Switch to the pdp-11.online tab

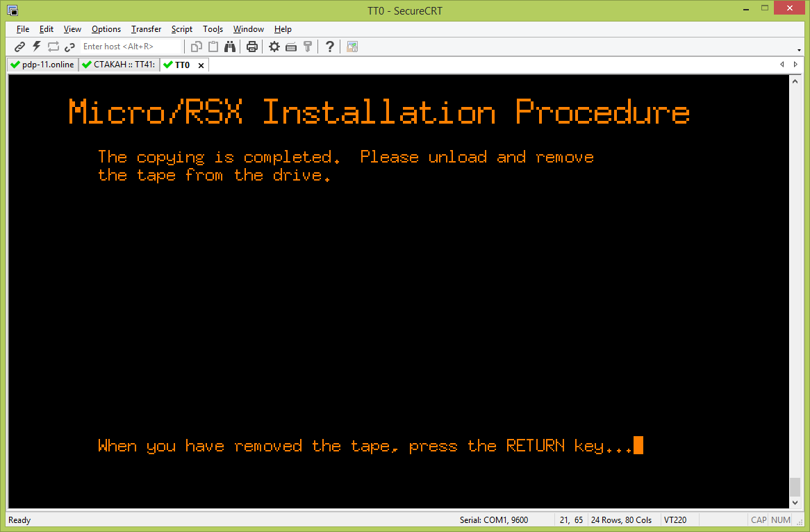[x=42, y=65]
